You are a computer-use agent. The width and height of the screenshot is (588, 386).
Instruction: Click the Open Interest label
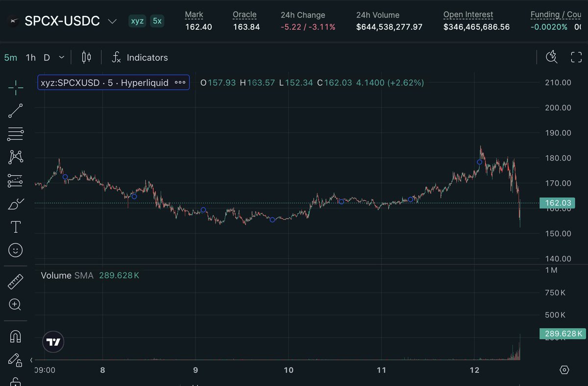[x=468, y=15]
